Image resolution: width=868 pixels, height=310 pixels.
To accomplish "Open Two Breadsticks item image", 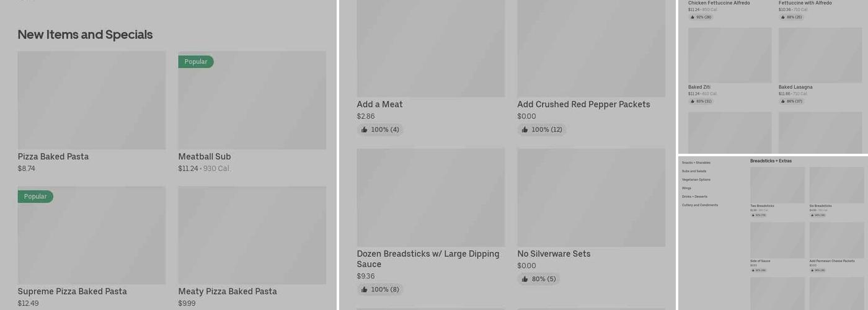I will 777,185.
